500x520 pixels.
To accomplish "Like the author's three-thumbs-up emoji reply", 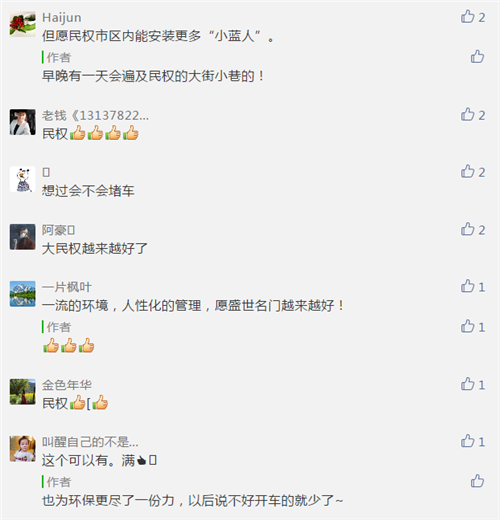I will (473, 327).
